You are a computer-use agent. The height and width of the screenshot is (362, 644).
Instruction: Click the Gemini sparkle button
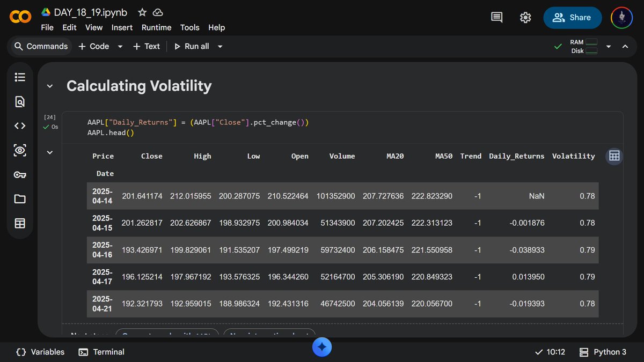tap(322, 348)
